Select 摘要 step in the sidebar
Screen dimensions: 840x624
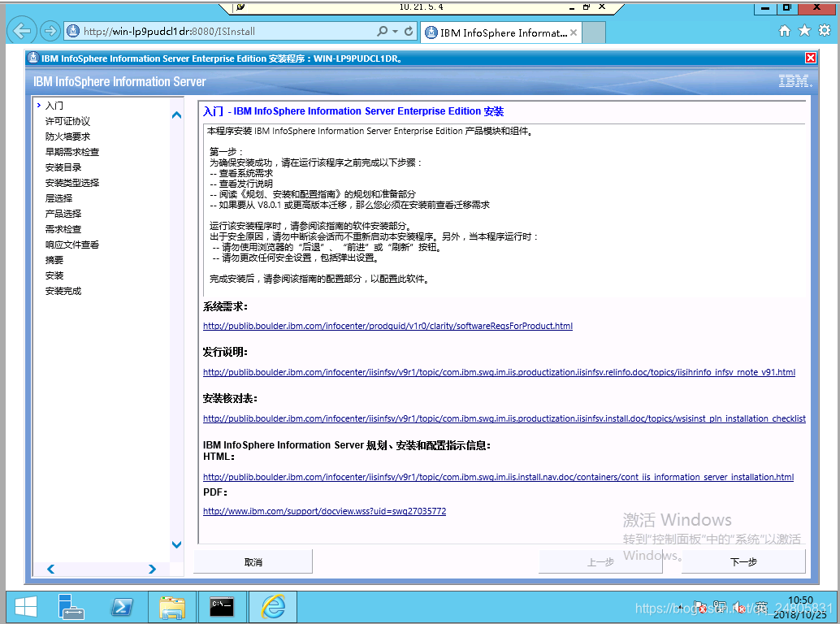pos(54,260)
